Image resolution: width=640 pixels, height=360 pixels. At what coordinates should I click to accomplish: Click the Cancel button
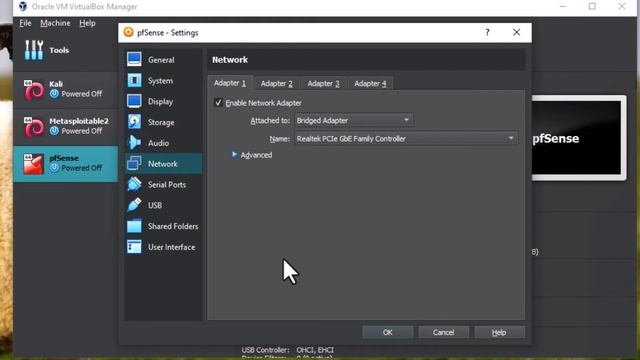443,332
